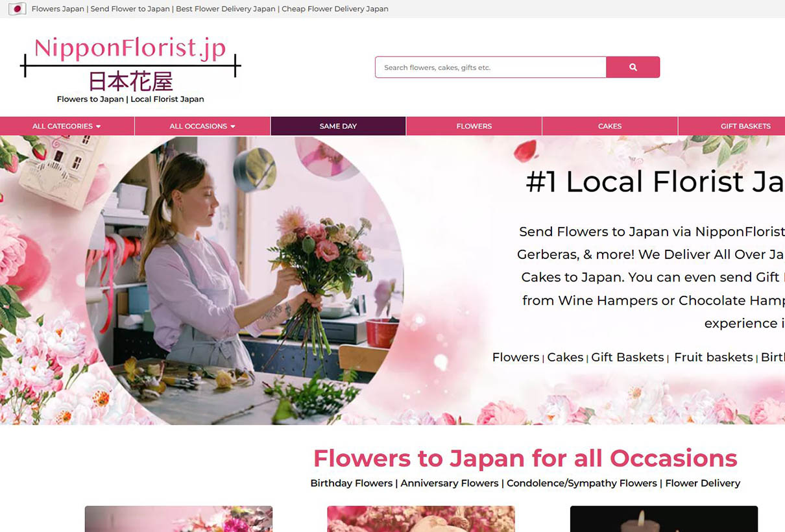The width and height of the screenshot is (785, 532).
Task: Click the Cakes link in hero banner
Action: [x=565, y=357]
